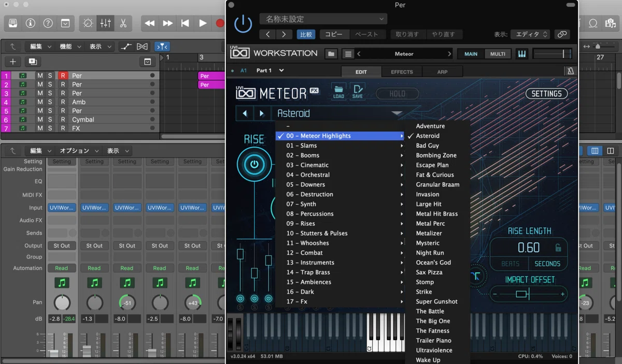Toggle the RISE power button

(254, 165)
